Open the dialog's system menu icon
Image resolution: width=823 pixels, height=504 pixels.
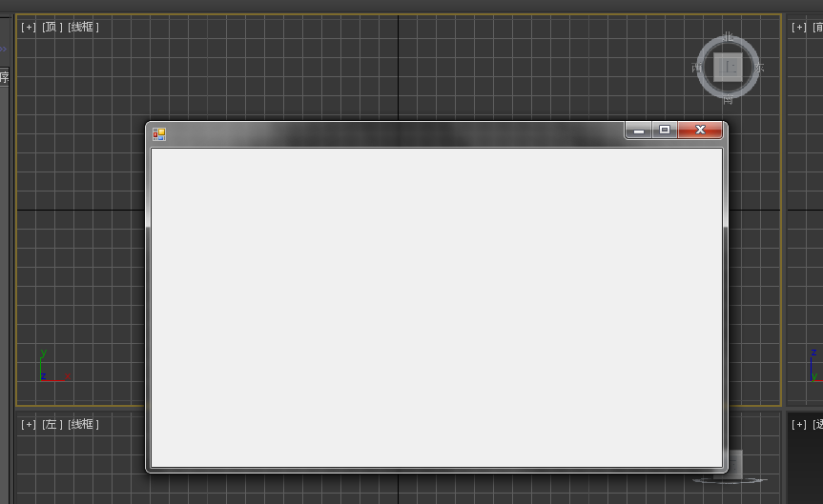pos(159,134)
